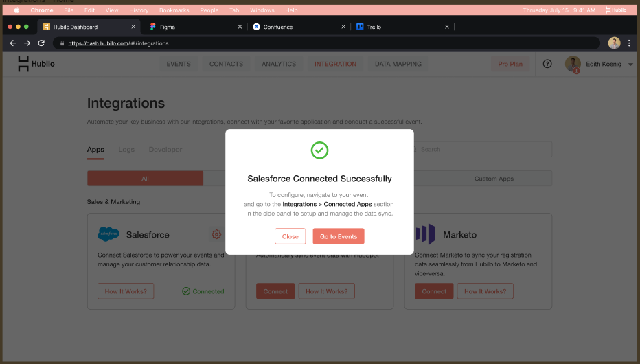The width and height of the screenshot is (640, 364).
Task: Open the CONTACTS nav item
Action: click(x=226, y=64)
